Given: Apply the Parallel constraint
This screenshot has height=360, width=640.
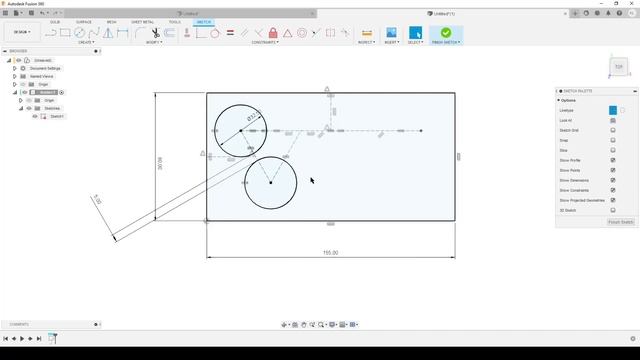Looking at the screenshot, I should click(244, 33).
